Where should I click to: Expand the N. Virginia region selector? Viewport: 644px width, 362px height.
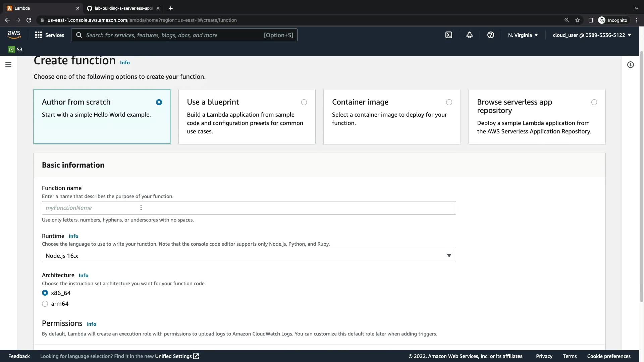tap(523, 35)
